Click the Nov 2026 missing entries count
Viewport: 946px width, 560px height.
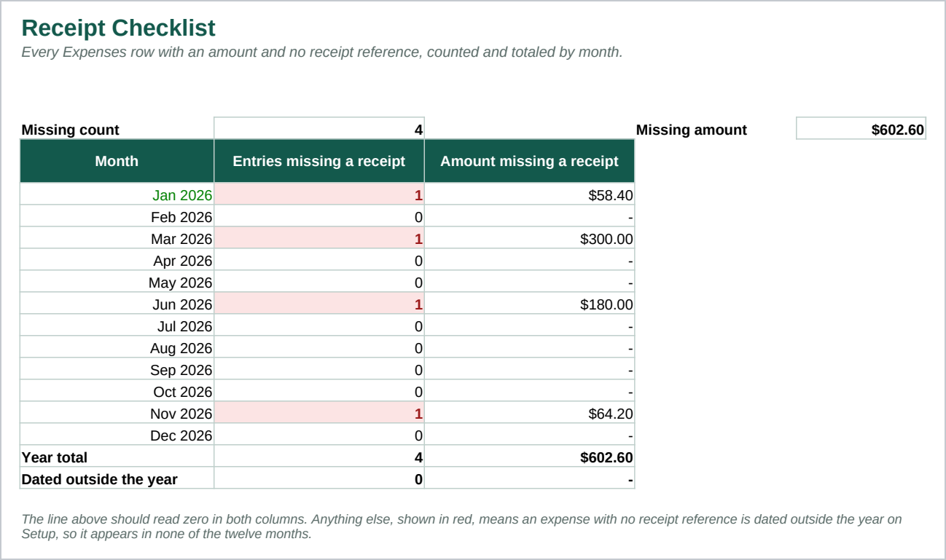(319, 413)
